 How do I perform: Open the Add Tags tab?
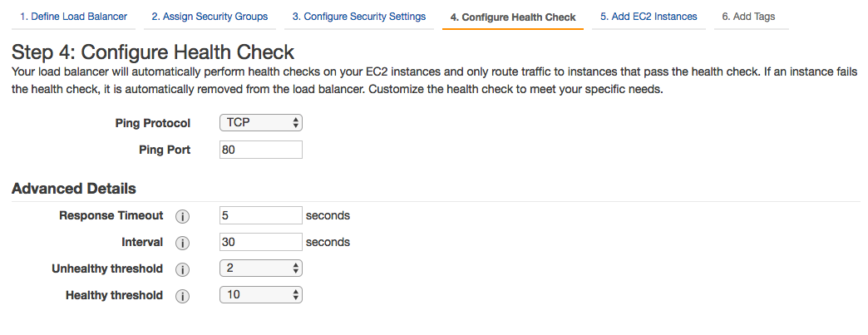[748, 17]
